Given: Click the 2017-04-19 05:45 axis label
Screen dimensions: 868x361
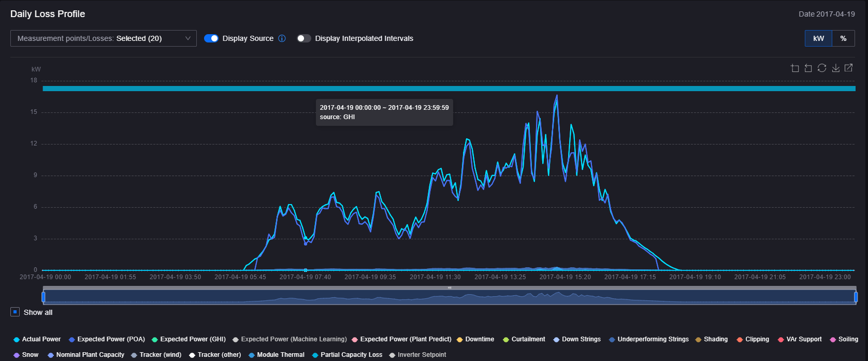Looking at the screenshot, I should [x=240, y=277].
